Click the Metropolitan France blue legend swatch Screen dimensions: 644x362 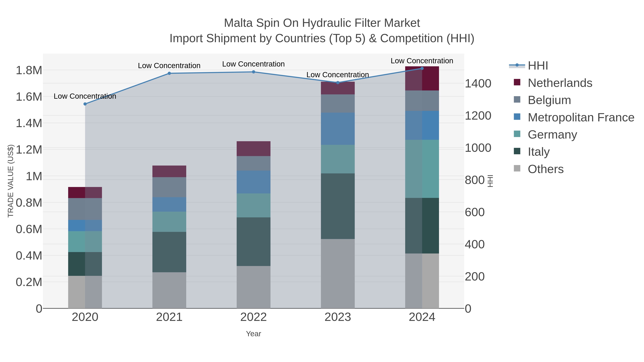pos(517,117)
